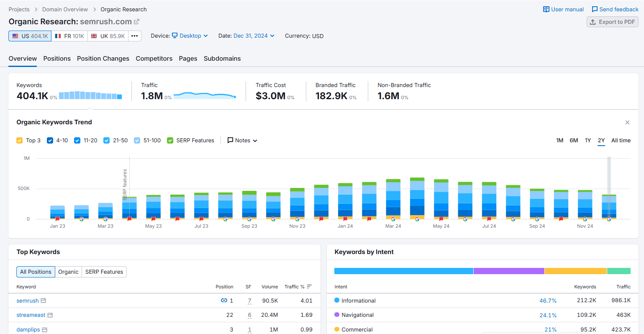Image resolution: width=644 pixels, height=334 pixels.
Task: Click the Google update icon above Sep 23
Action: click(249, 219)
